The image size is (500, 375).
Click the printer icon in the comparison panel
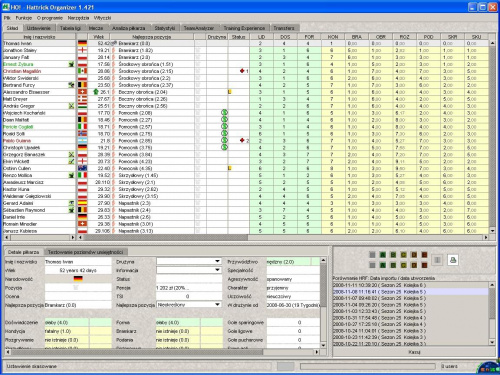[453, 260]
